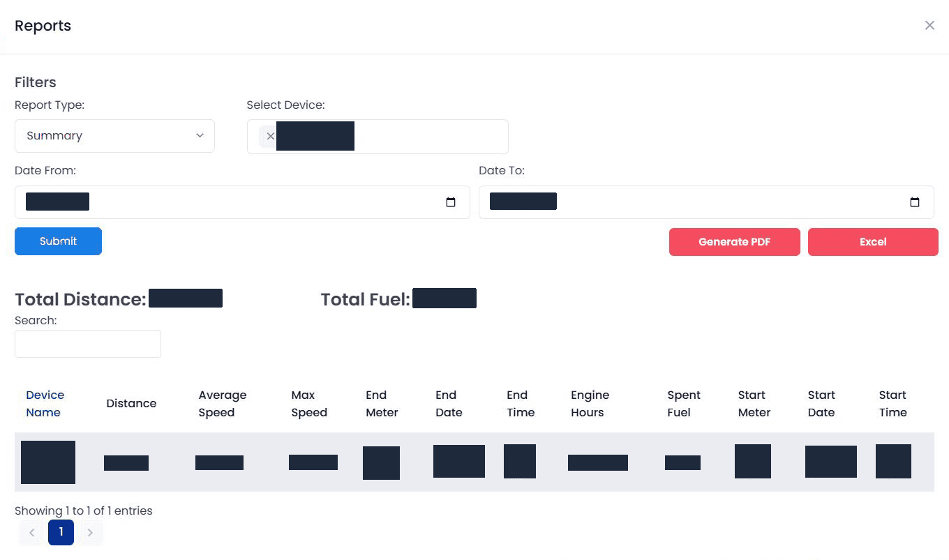Click the Total Distance label
This screenshot has height=560, width=949.
[80, 299]
